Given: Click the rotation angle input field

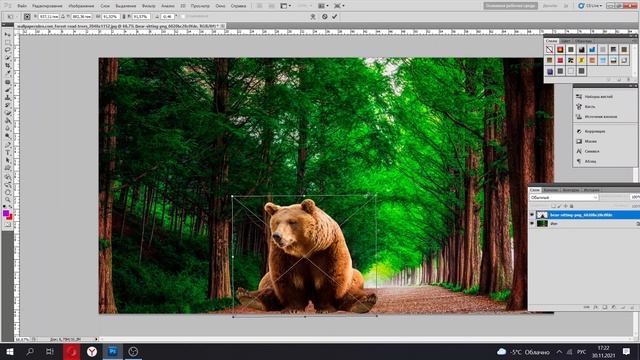Looking at the screenshot, I should [167, 17].
